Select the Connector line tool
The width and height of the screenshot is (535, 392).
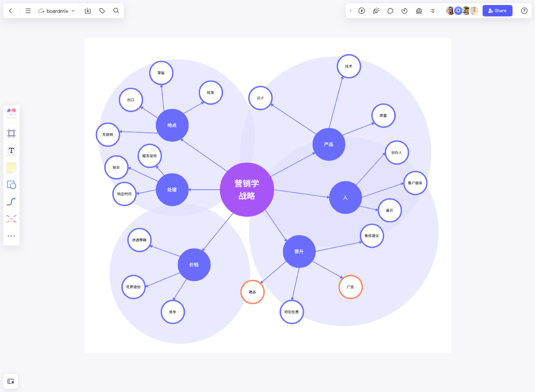pos(11,202)
